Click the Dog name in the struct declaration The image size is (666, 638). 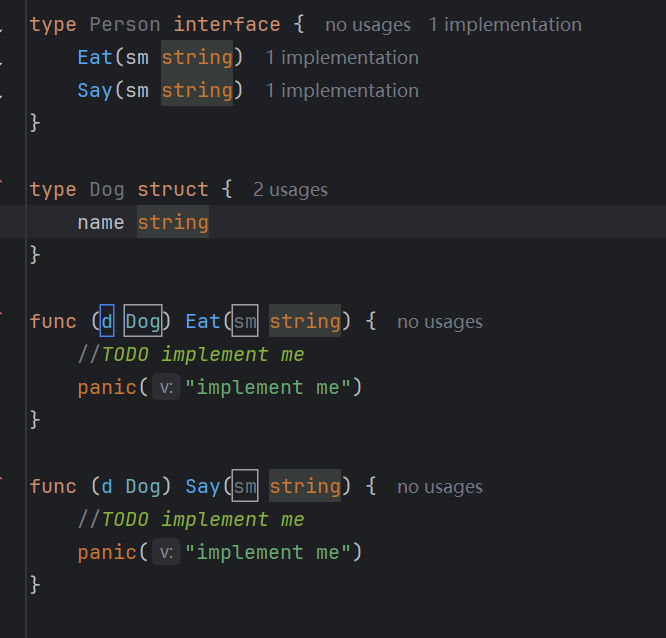(x=107, y=189)
